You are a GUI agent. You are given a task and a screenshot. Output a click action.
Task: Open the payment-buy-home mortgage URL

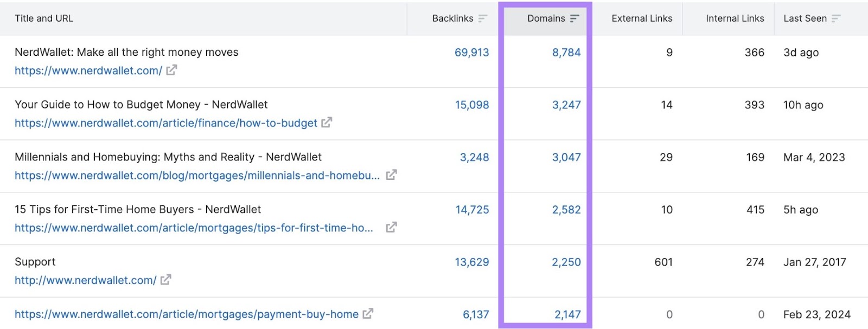[x=186, y=314]
